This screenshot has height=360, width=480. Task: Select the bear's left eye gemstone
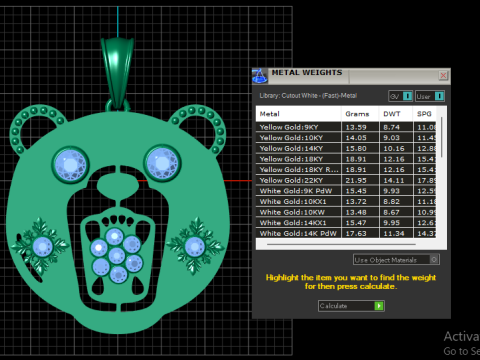70,165
